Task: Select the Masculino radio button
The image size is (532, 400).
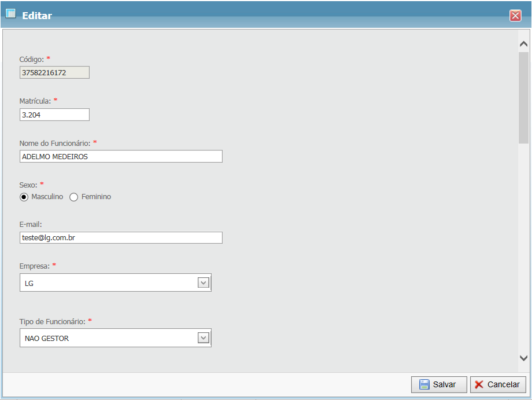Action: pos(24,197)
